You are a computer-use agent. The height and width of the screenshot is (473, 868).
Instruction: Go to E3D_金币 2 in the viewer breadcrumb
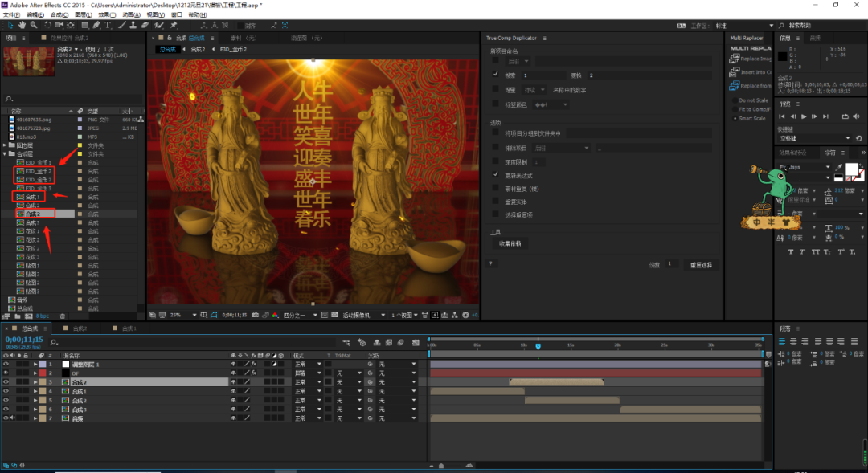pyautogui.click(x=233, y=49)
